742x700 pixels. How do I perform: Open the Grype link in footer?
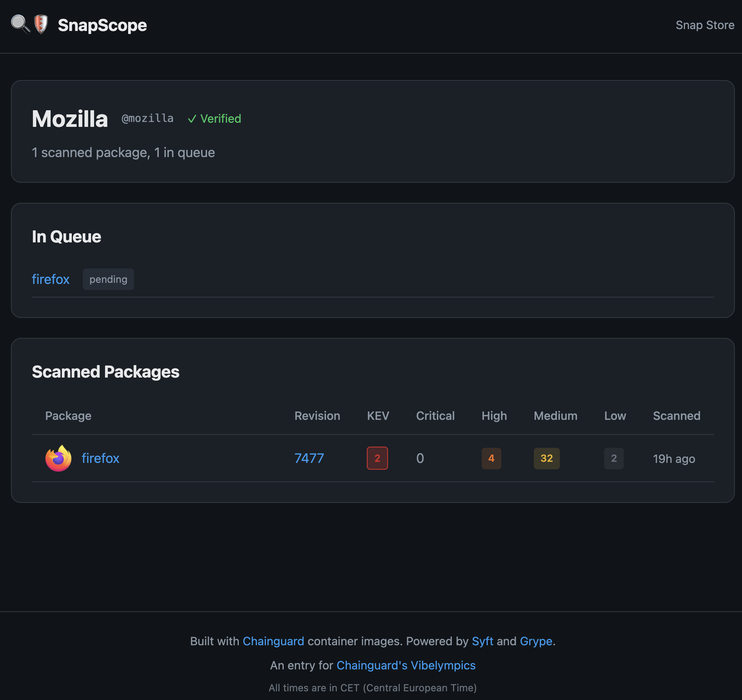[x=536, y=641]
